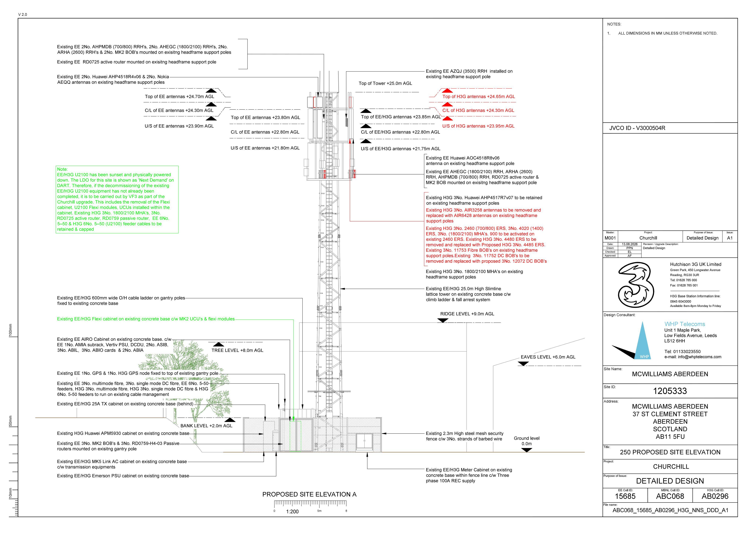Click the PROPOSED SITE ELEVATION A caption
This screenshot has height=535, width=756.
pos(309,495)
